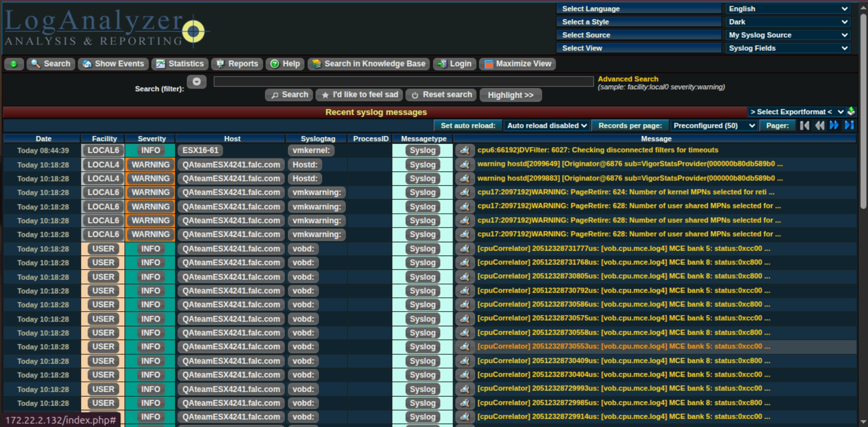This screenshot has height=427, width=868.
Task: Open the Select Language dropdown
Action: 788,9
